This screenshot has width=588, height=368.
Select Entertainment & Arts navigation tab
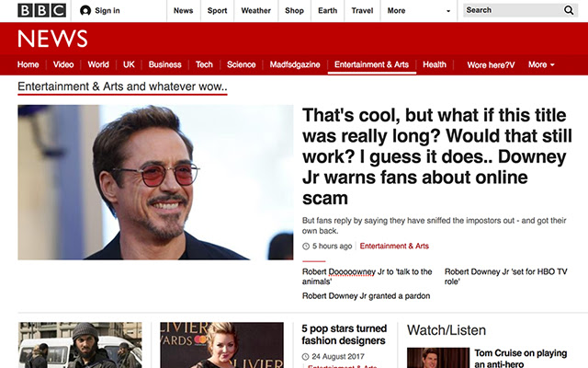coord(371,64)
